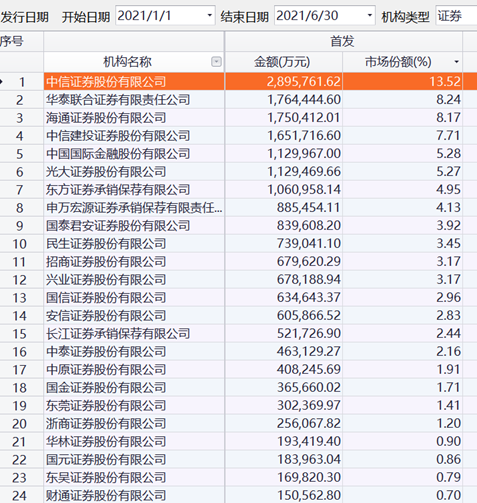Viewport: 477px width, 503px height.
Task: Click amount cell 678,188.94
Action: 284,280
